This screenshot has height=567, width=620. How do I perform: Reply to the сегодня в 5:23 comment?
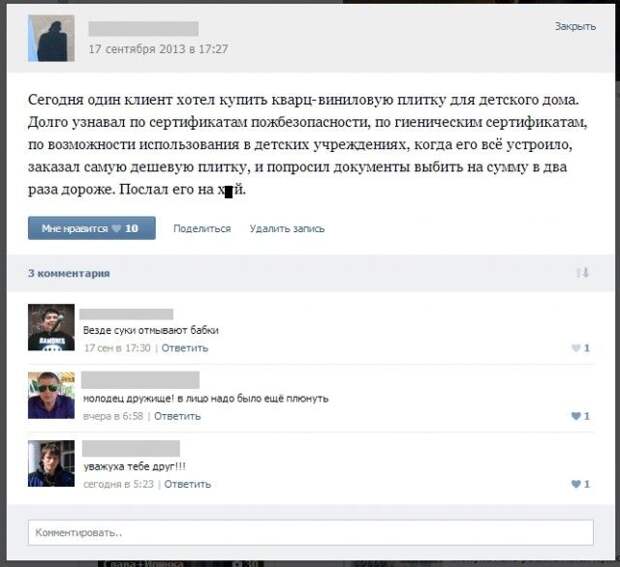tap(187, 484)
